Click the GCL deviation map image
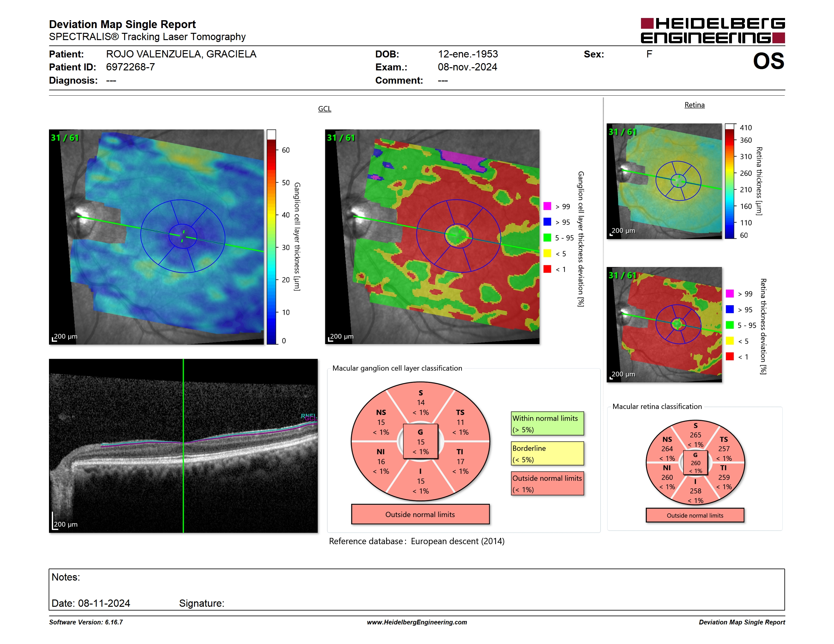 (432, 236)
